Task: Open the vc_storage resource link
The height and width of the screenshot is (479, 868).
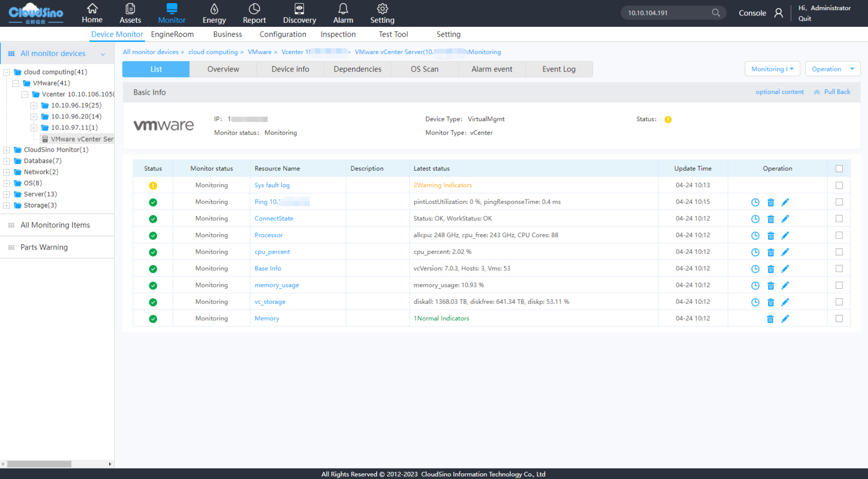Action: click(270, 302)
